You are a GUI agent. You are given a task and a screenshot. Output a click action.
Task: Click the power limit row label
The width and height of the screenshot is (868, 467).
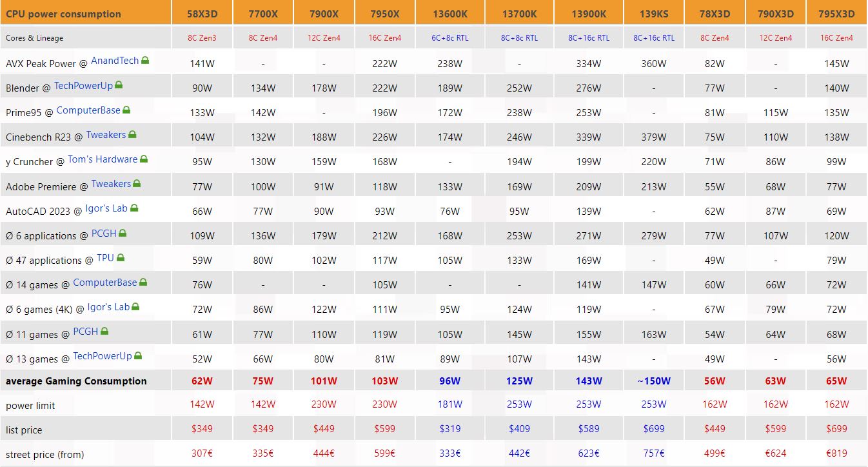point(30,405)
